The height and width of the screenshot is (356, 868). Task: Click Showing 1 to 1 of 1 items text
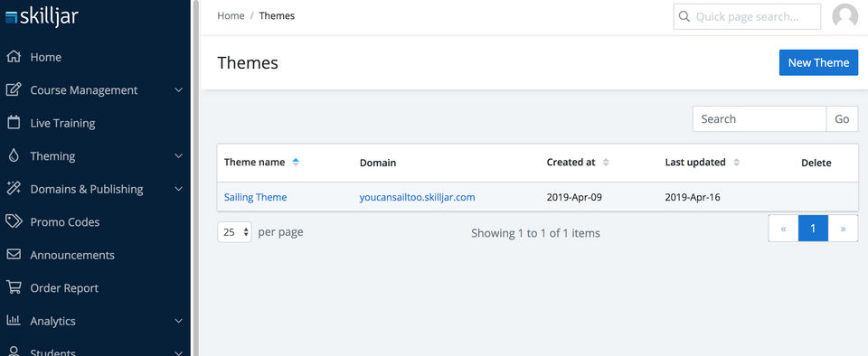point(535,233)
